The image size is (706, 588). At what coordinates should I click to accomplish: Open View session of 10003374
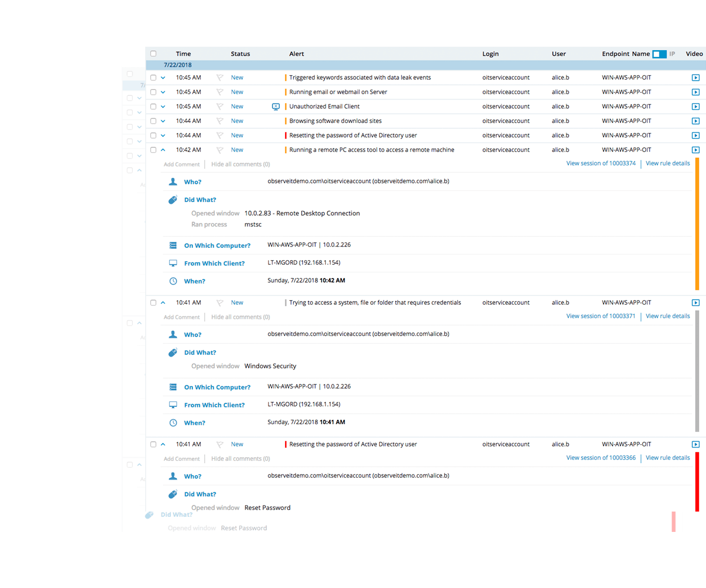click(x=601, y=163)
